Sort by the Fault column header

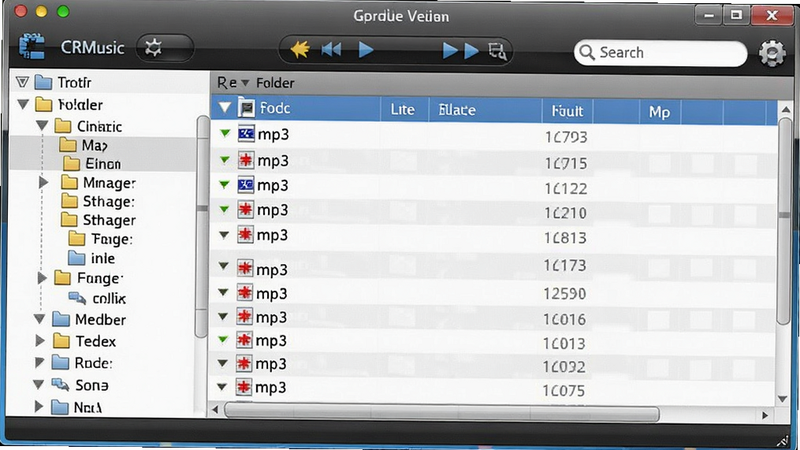click(567, 111)
